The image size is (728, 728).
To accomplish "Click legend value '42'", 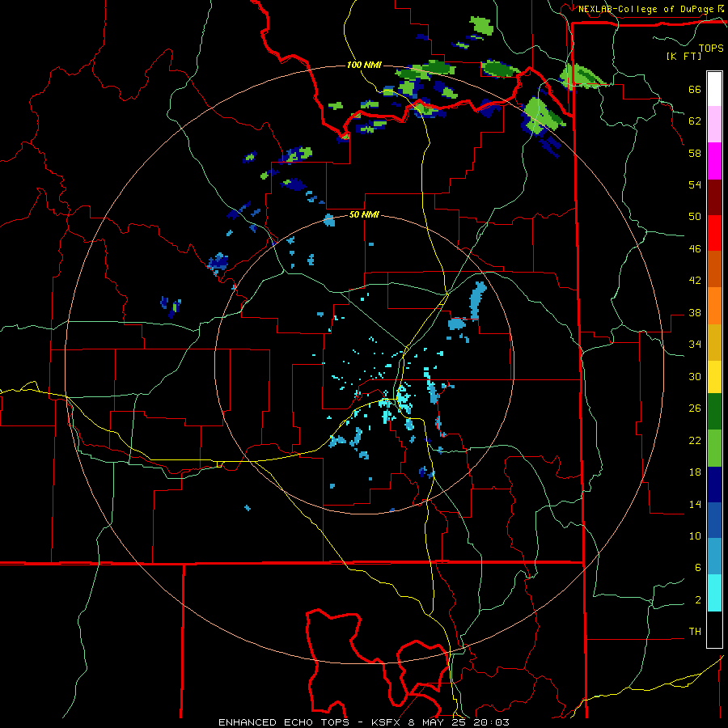I will point(695,281).
